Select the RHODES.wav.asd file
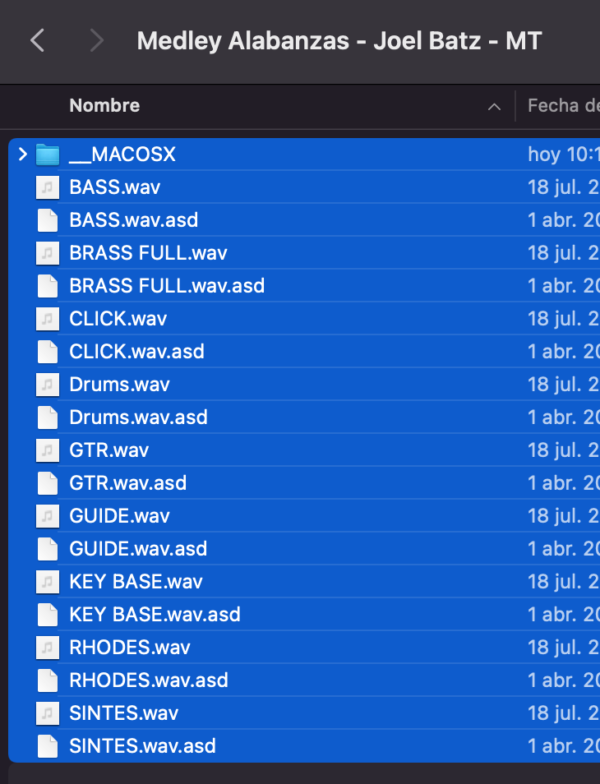 click(x=148, y=680)
